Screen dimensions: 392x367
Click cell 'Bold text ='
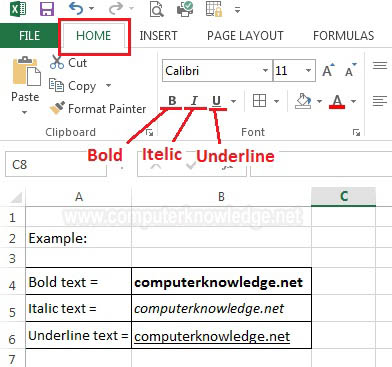[79, 281]
